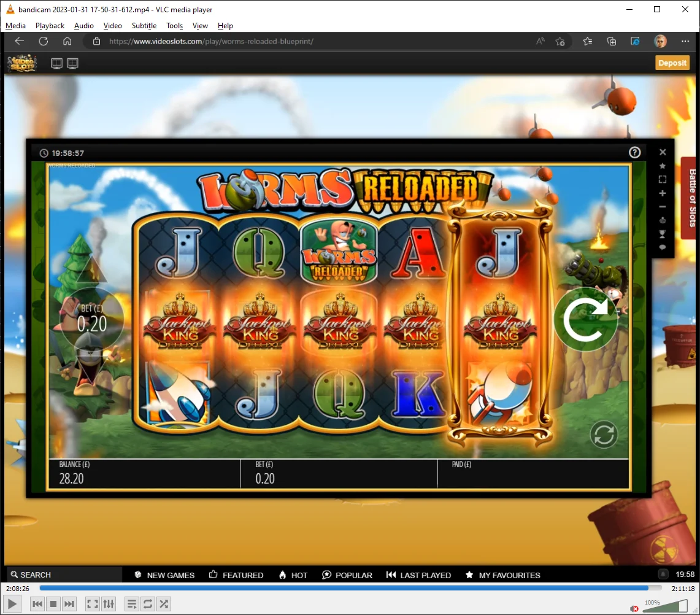This screenshot has width=700, height=615.
Task: Open the Video menu
Action: click(x=112, y=25)
